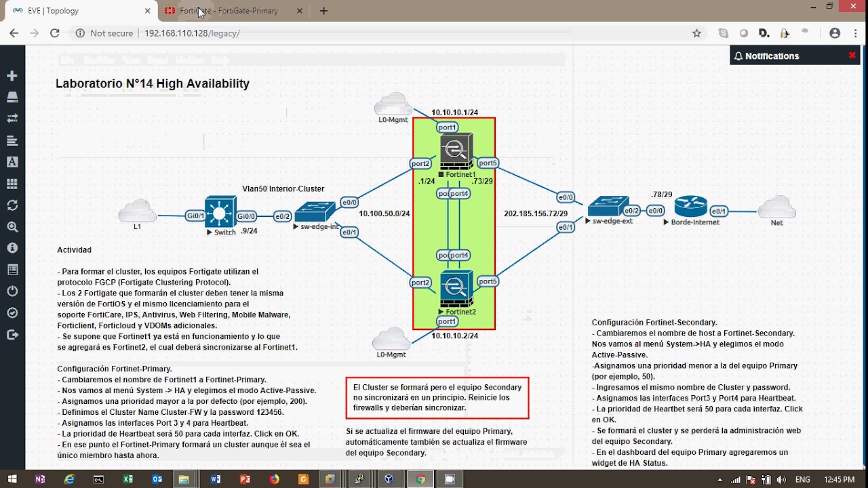This screenshot has width=868, height=488.
Task: Click the 'D.' browser extension icon
Action: [764, 33]
